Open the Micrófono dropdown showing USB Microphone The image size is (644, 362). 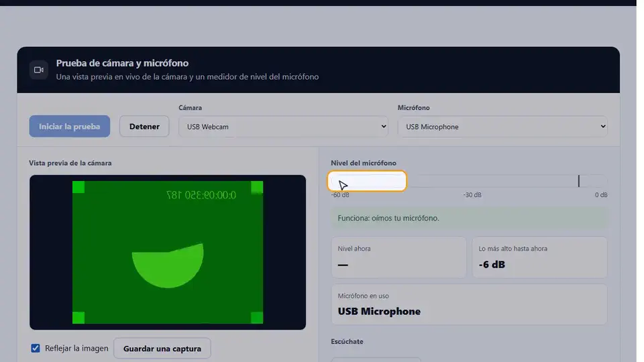502,127
